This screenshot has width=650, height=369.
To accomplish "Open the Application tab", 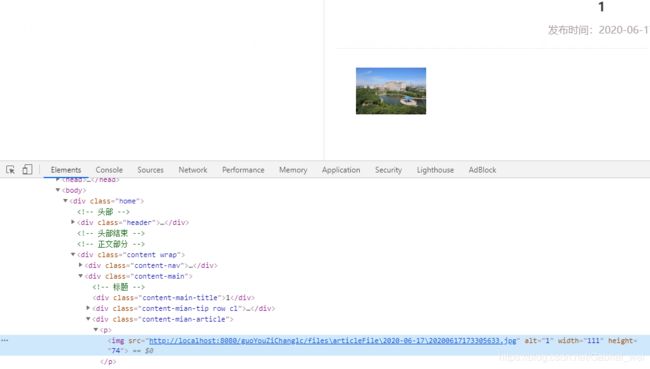I will tap(341, 170).
